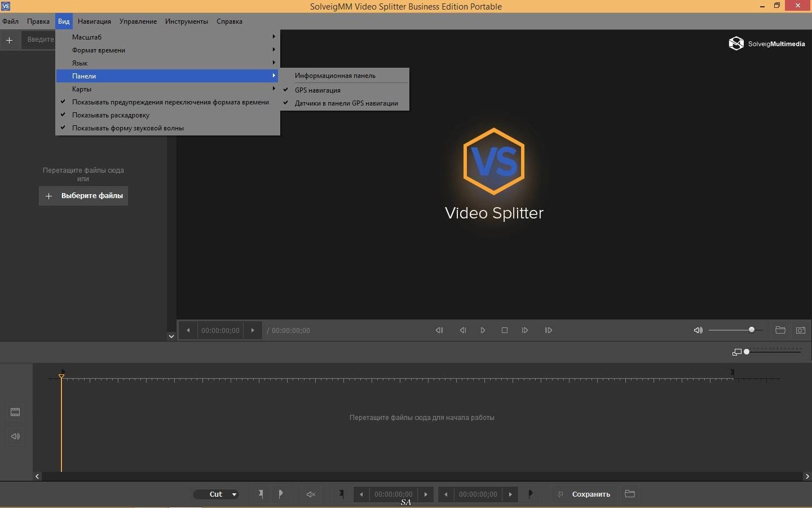812x508 pixels.
Task: Toggle GPS навигация panel checkbox
Action: (x=345, y=90)
